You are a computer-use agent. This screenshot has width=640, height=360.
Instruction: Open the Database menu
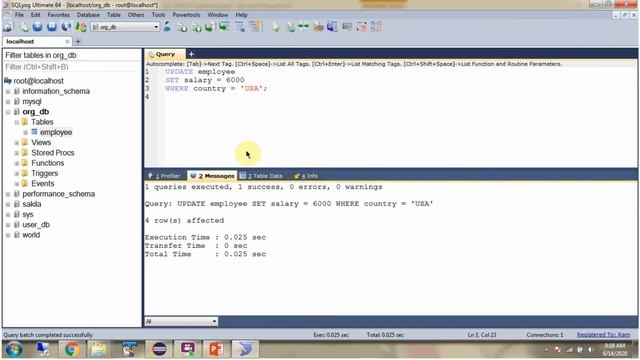[88, 15]
